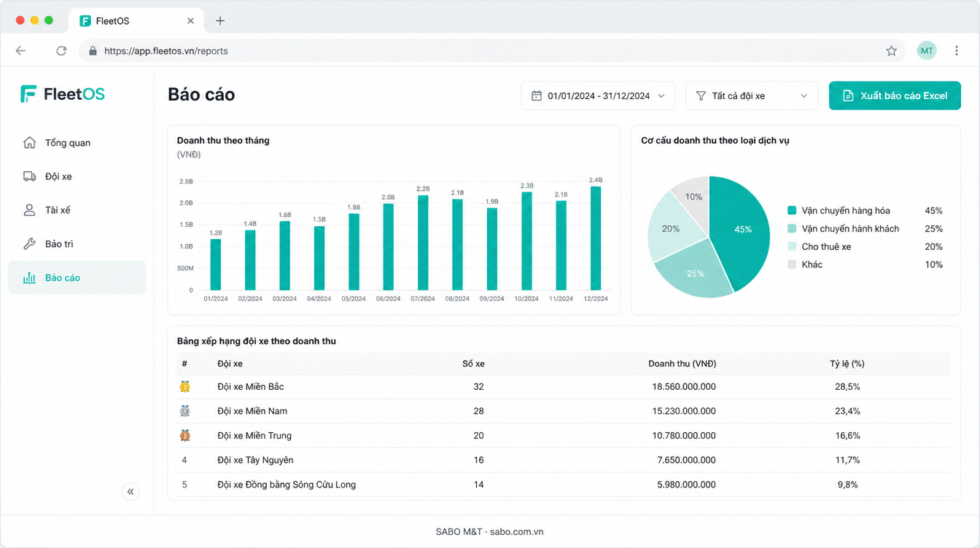Click Đội xe Miền Trung row name
The height and width of the screenshot is (548, 980).
coord(254,436)
